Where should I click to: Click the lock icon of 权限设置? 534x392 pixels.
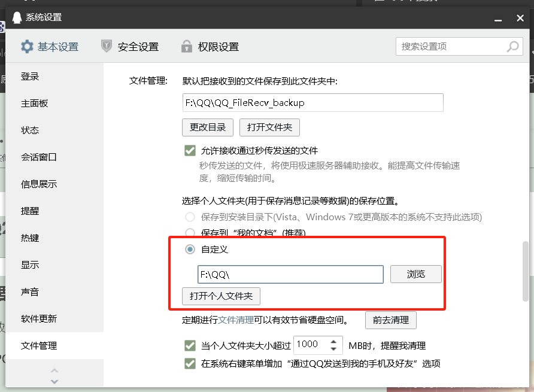(187, 46)
